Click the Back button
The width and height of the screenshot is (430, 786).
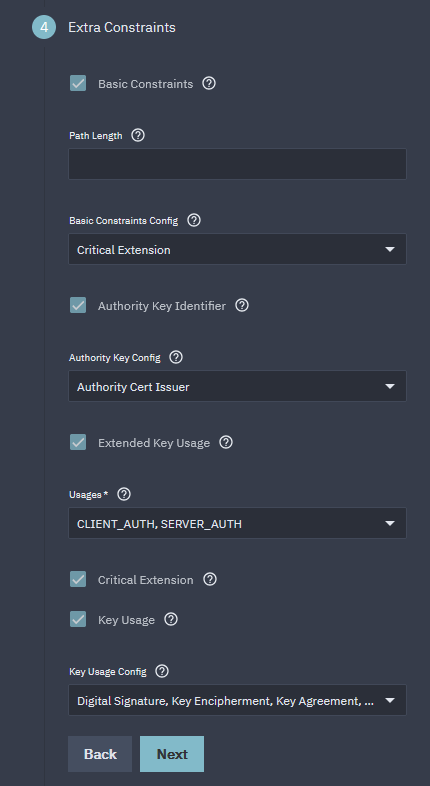[100, 754]
